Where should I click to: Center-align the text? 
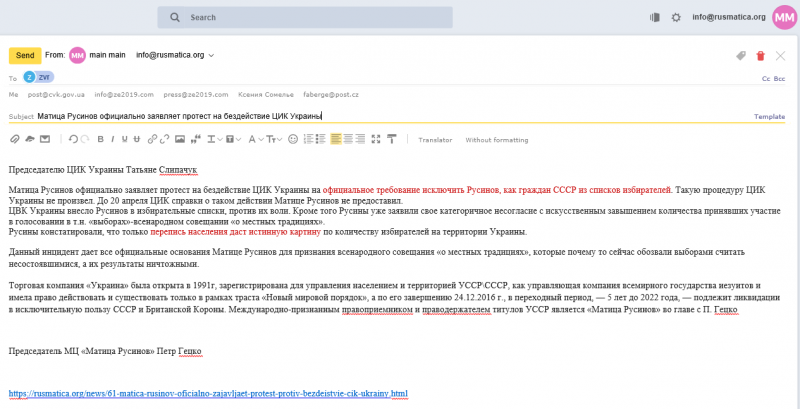click(348, 139)
